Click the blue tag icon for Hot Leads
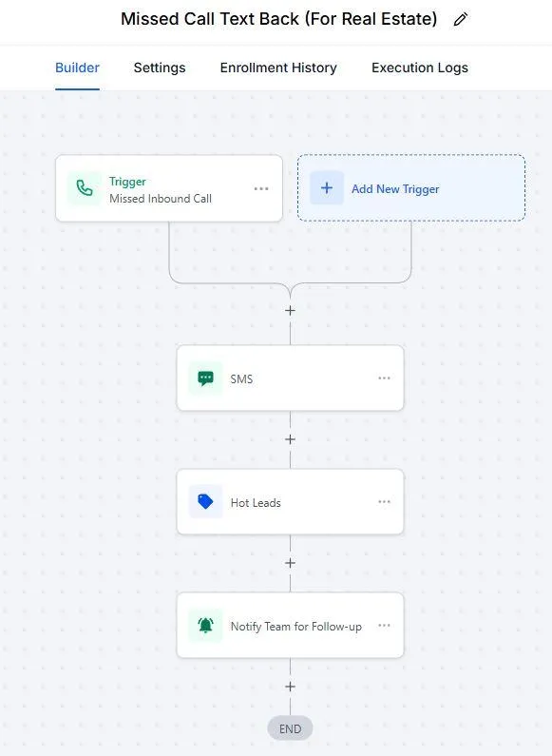This screenshot has height=756, width=552. click(x=205, y=502)
